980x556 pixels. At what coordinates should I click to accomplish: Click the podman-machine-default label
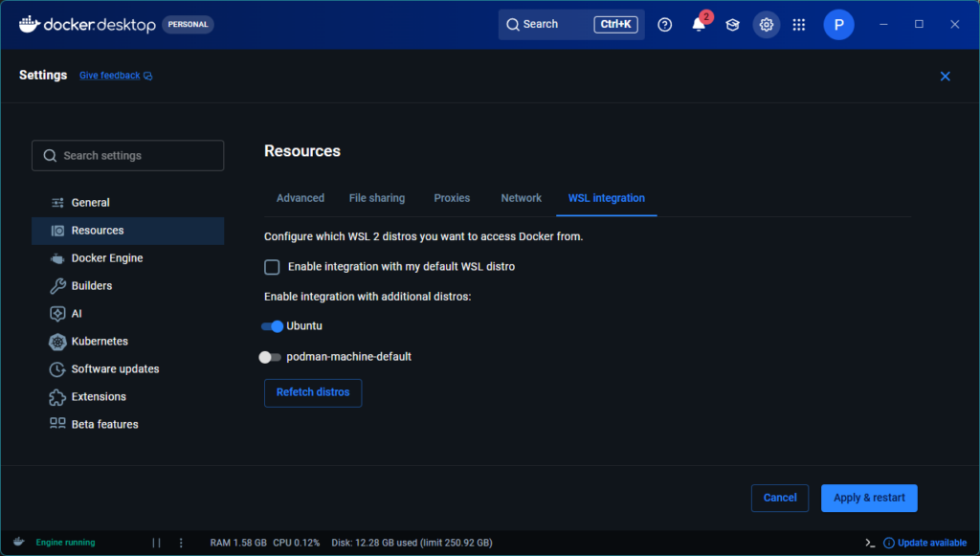pyautogui.click(x=348, y=357)
